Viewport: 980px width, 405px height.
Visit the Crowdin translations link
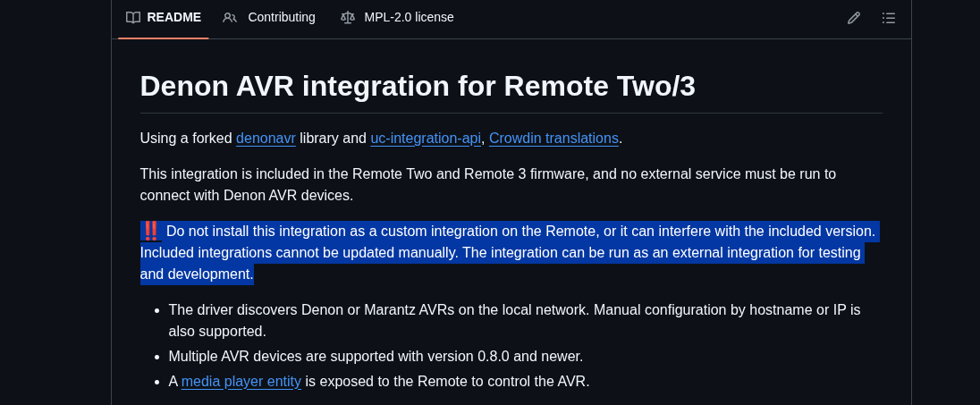click(553, 139)
